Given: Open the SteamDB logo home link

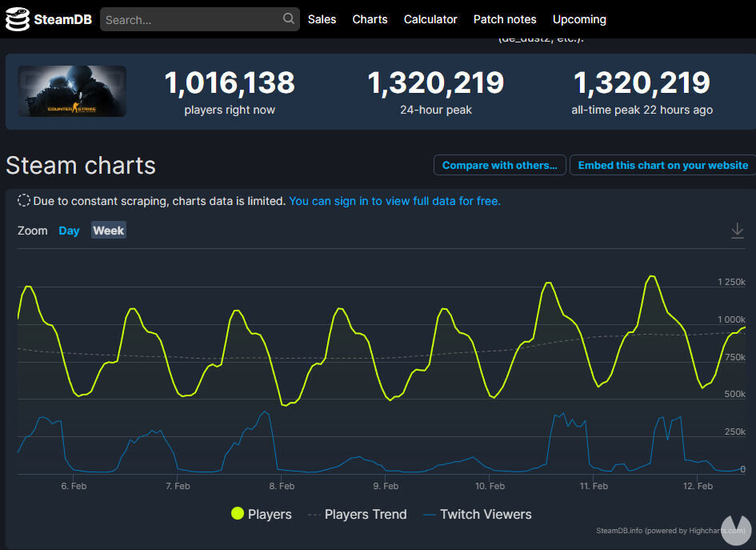Looking at the screenshot, I should tap(49, 19).
